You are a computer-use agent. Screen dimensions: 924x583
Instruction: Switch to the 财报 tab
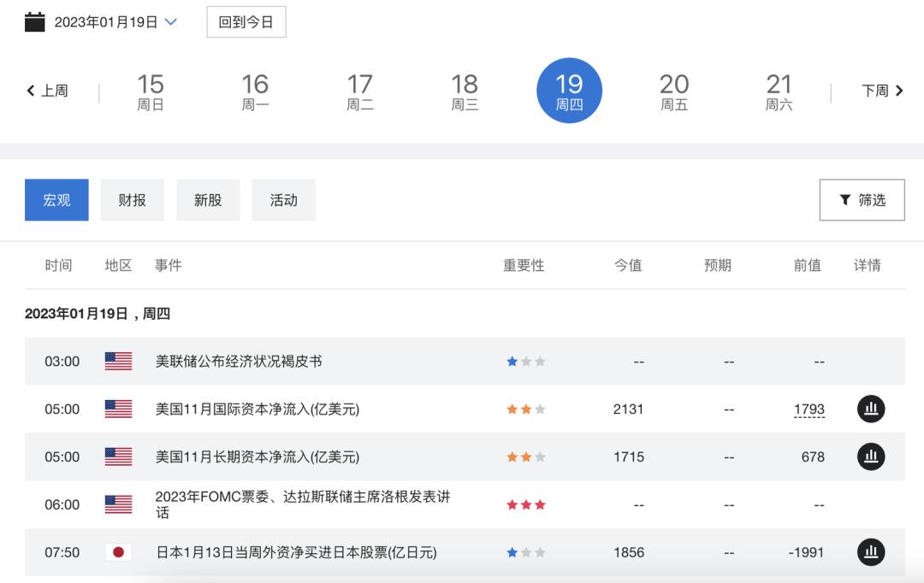[x=133, y=199]
